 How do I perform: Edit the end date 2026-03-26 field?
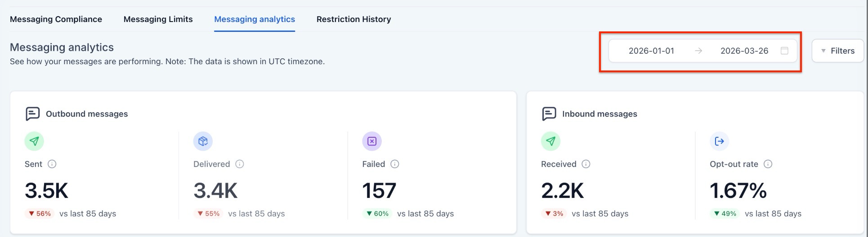[x=744, y=51]
